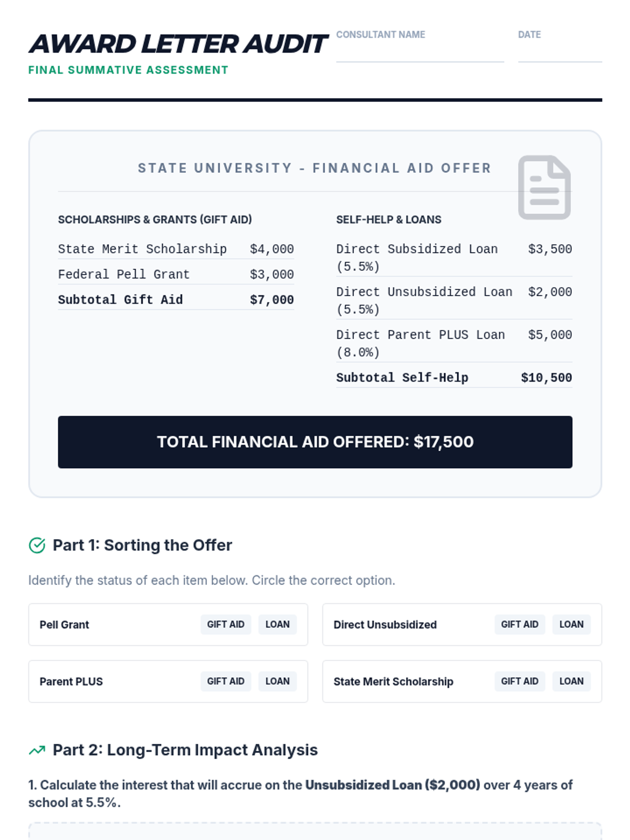This screenshot has height=840, width=630.
Task: Click the Consultant Name field
Action: (419, 51)
